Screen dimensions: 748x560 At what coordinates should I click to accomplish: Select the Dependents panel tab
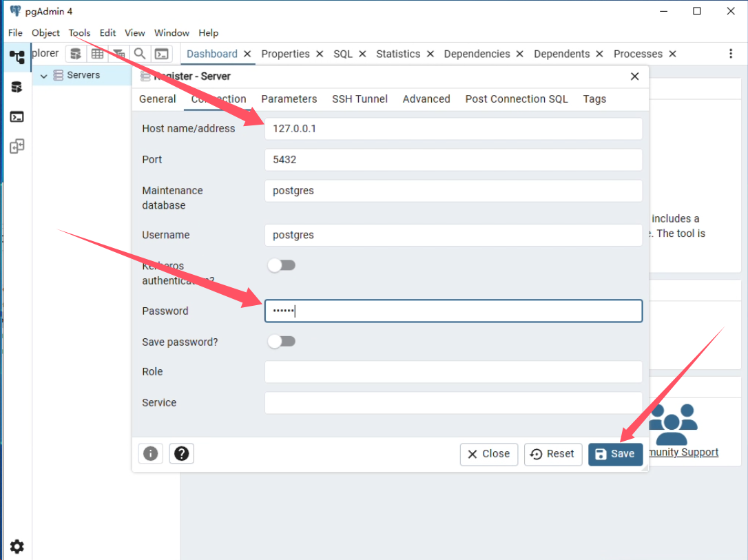(562, 54)
